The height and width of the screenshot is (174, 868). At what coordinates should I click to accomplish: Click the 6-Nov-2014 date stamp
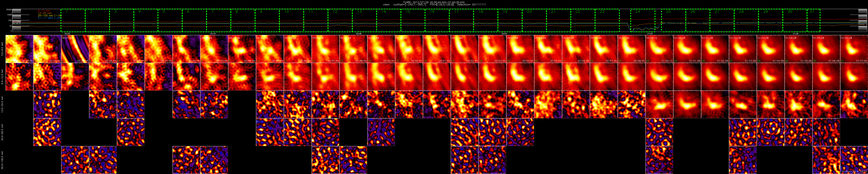click(854, 172)
